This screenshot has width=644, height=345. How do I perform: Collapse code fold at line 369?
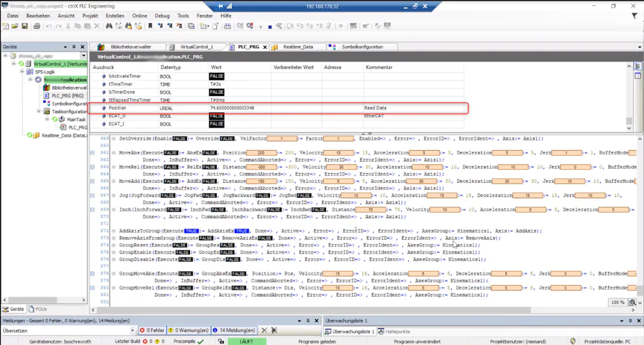92,210
